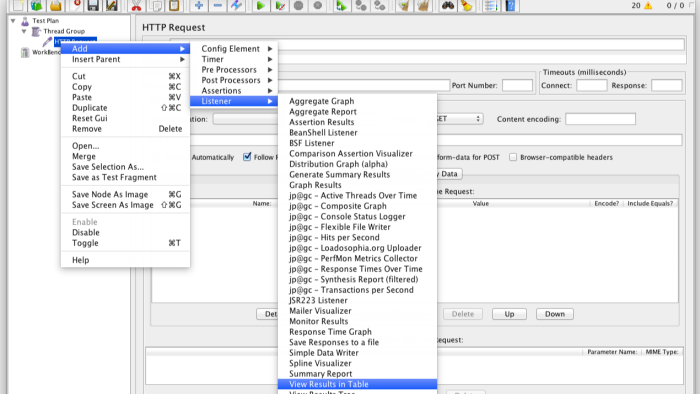Choose Remove from context menu
The image size is (700, 394).
[x=125, y=129]
